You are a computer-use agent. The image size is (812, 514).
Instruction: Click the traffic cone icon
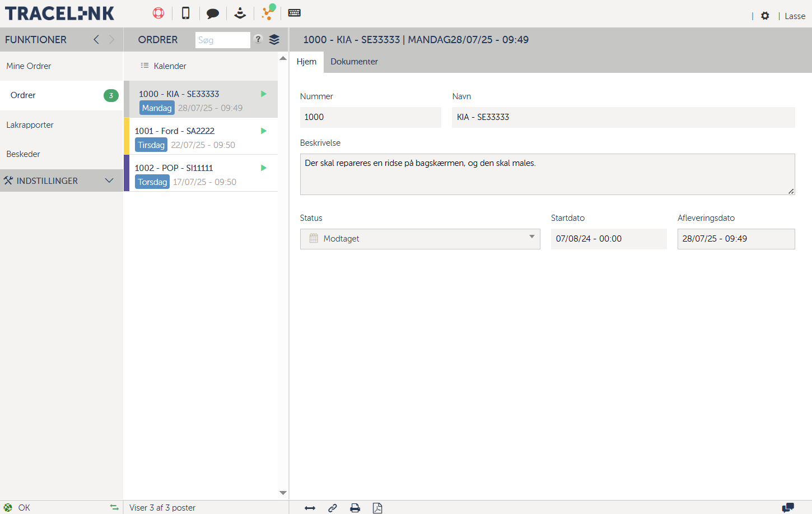(x=240, y=13)
